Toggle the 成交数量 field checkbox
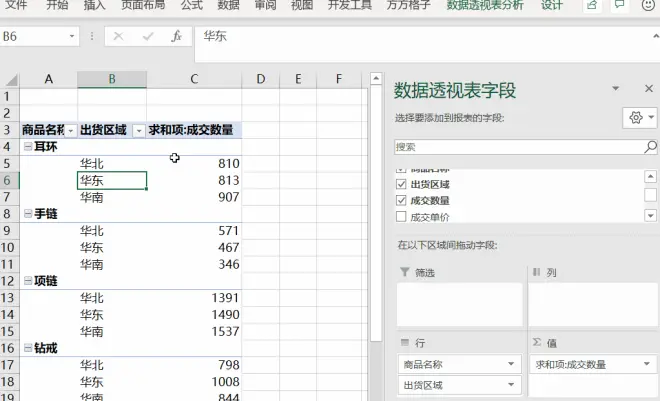660x401 pixels. (401, 200)
